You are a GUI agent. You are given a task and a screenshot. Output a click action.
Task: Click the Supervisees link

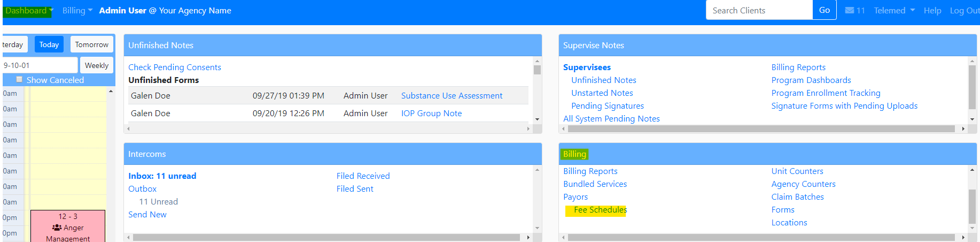pos(587,67)
